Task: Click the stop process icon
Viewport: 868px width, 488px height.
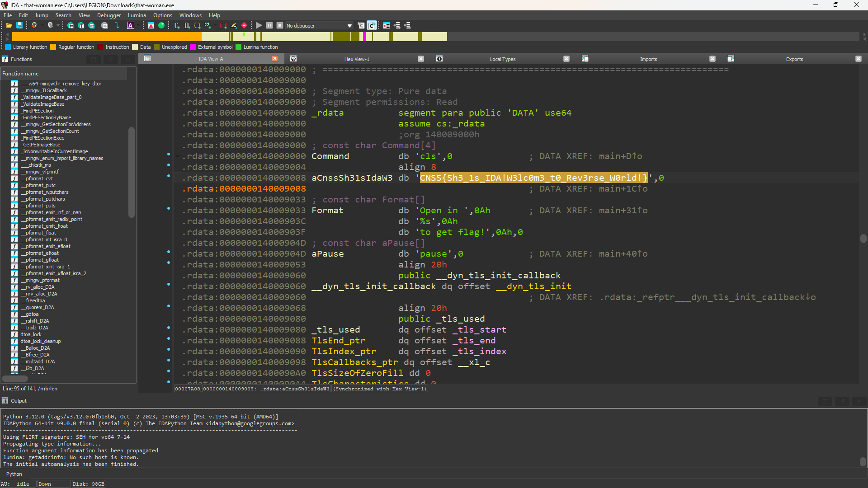Action: [x=280, y=26]
